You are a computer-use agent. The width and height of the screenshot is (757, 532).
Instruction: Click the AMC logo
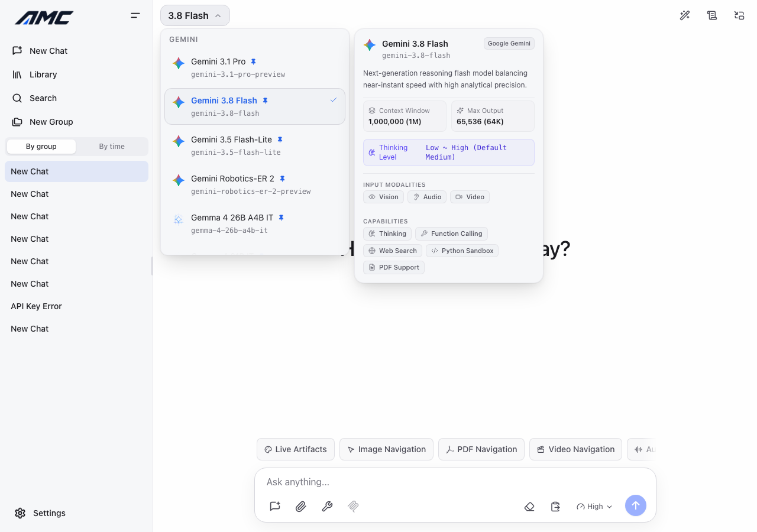pos(44,18)
